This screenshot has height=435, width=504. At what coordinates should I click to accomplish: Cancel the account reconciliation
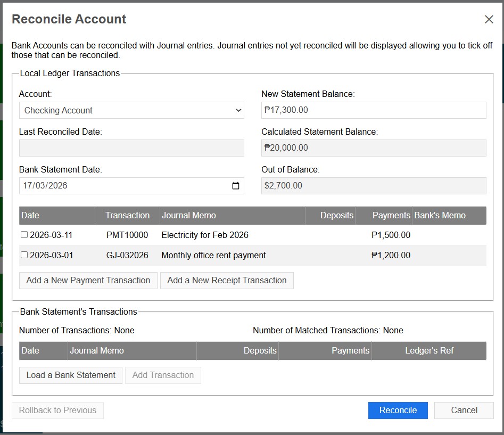click(x=464, y=410)
